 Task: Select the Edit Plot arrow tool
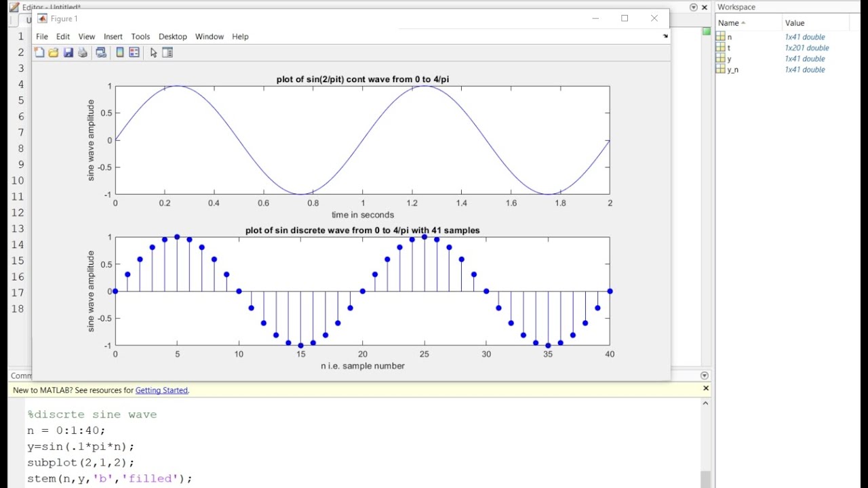pyautogui.click(x=153, y=53)
